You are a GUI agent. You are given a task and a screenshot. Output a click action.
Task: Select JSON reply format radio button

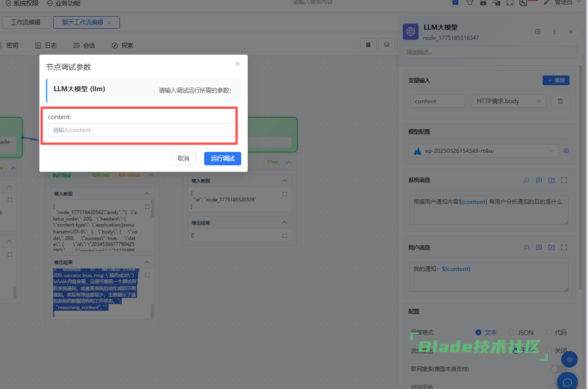click(512, 333)
